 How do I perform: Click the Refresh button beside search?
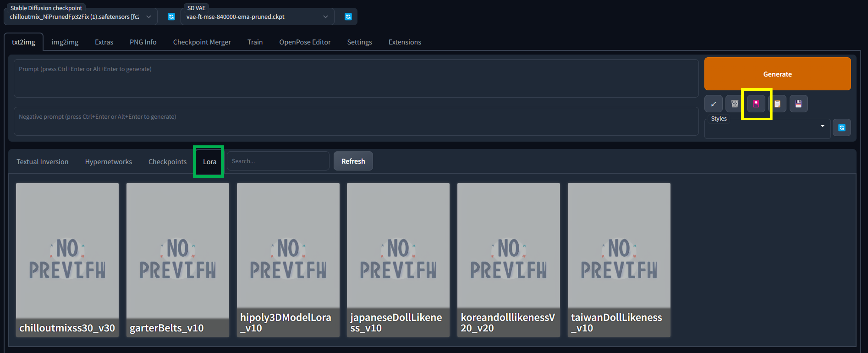[x=353, y=161]
